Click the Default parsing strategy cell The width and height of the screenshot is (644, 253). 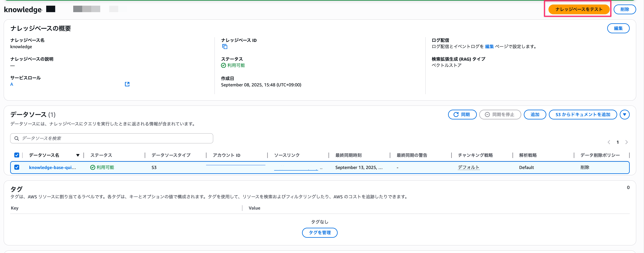tap(526, 167)
